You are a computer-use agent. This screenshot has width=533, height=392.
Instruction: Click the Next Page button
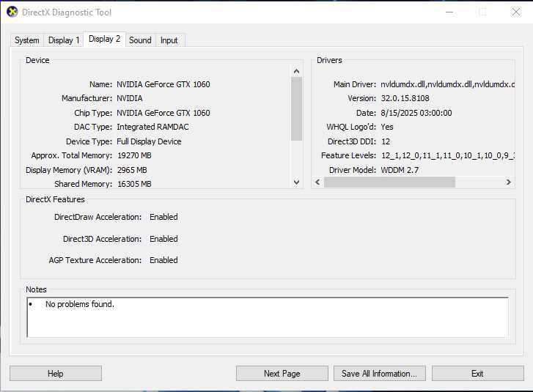pos(282,374)
